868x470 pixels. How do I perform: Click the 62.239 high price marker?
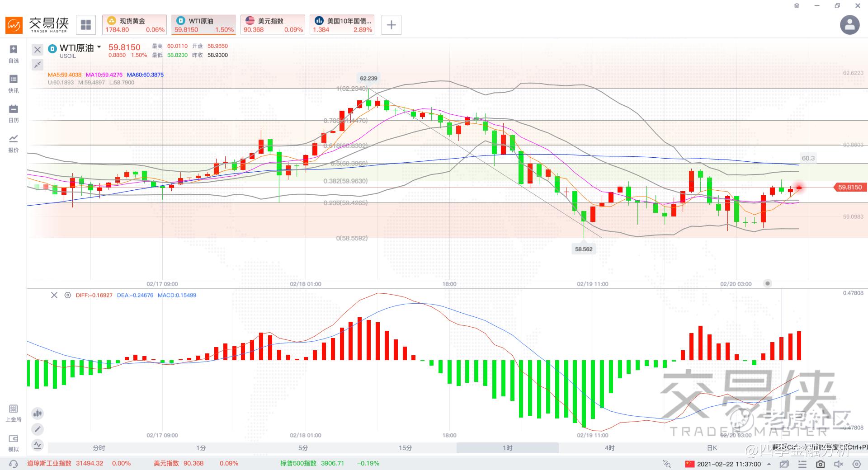coord(368,78)
